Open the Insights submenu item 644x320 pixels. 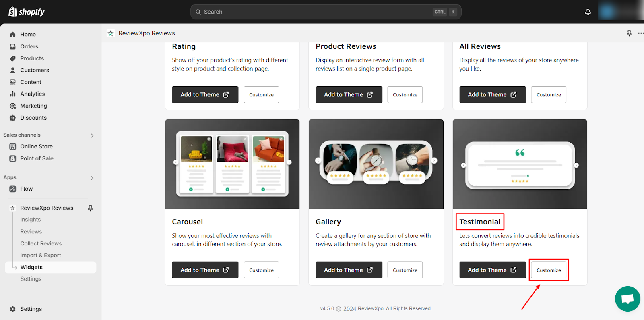click(x=31, y=220)
